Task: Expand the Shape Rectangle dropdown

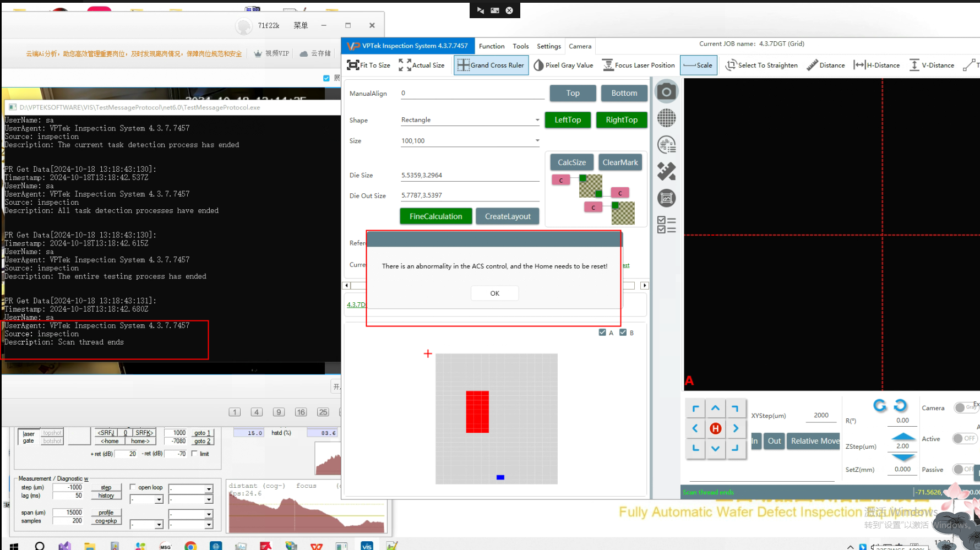Action: 470,119
